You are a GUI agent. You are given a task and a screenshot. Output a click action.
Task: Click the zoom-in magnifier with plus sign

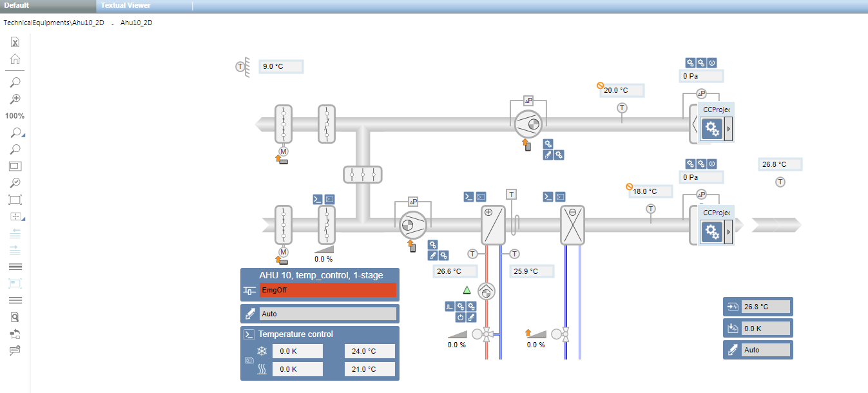point(15,99)
